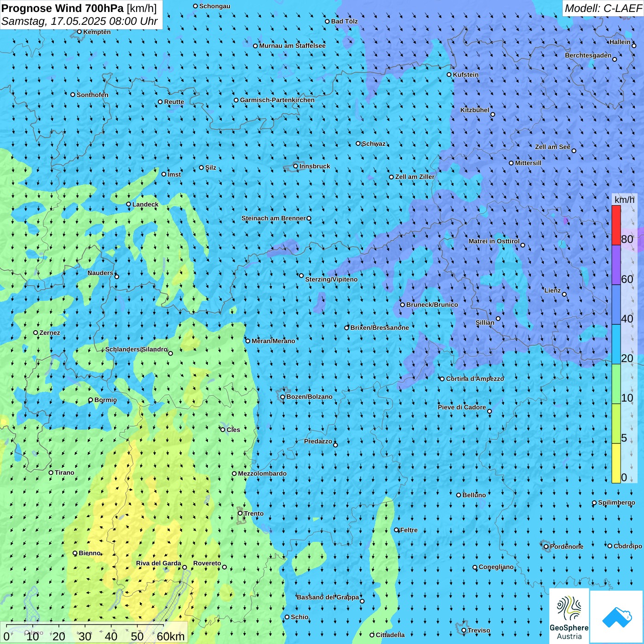Screen dimensions: 644x644
Task: Click the 'Kufstein' label
Action: coord(466,75)
